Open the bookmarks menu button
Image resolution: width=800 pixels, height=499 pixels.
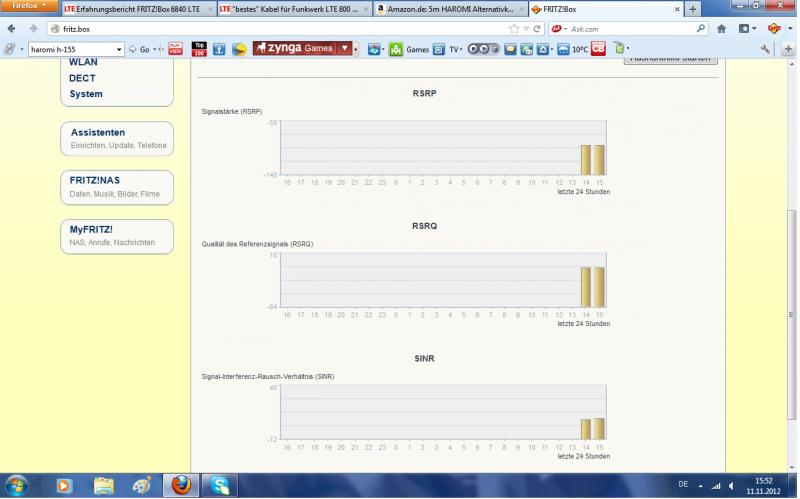point(747,29)
